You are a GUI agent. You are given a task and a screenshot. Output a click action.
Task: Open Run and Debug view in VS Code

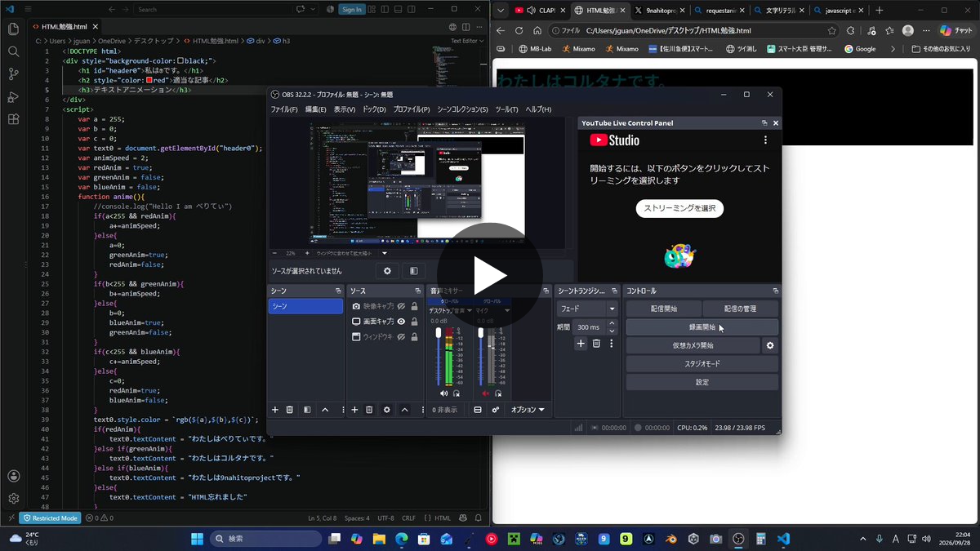click(13, 96)
